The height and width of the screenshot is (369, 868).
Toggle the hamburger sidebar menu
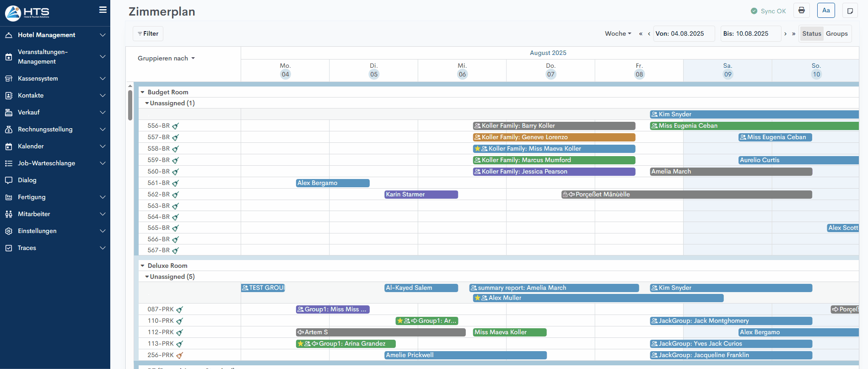coord(103,10)
